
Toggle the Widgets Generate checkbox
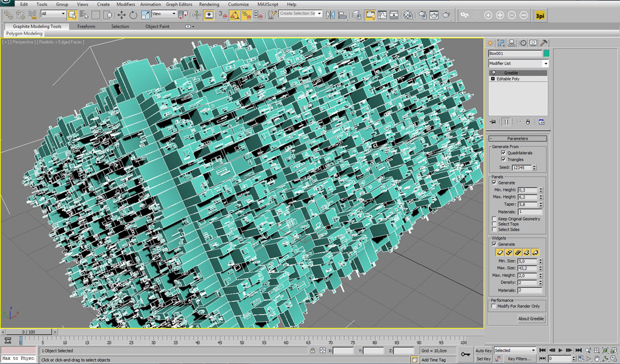tap(494, 244)
